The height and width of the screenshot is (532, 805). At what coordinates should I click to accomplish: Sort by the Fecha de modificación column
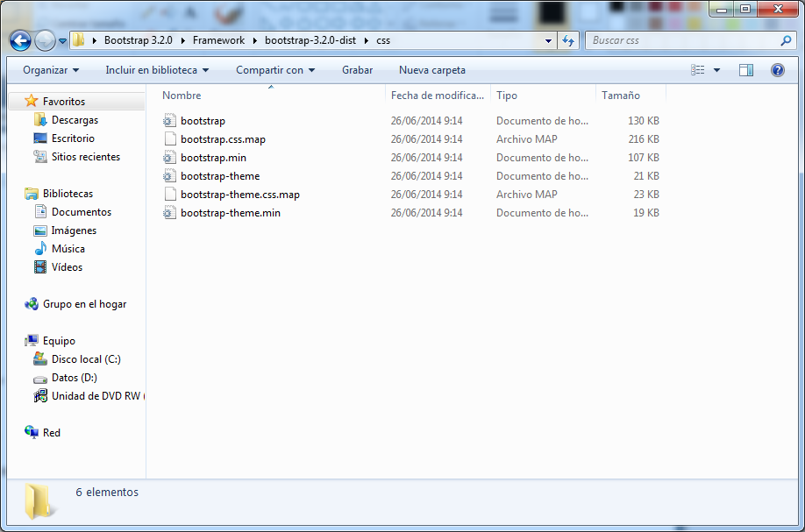point(438,96)
